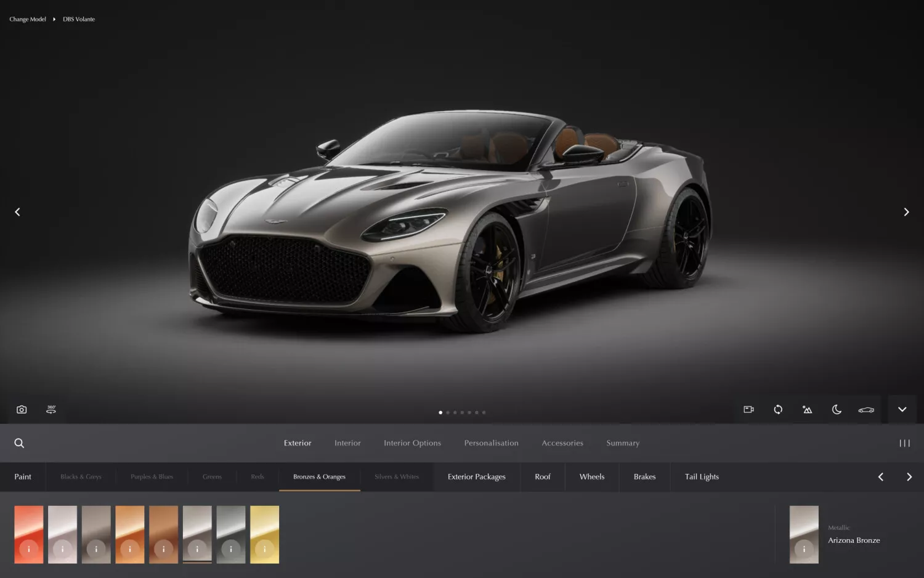Open the Interior Options tab

[412, 443]
